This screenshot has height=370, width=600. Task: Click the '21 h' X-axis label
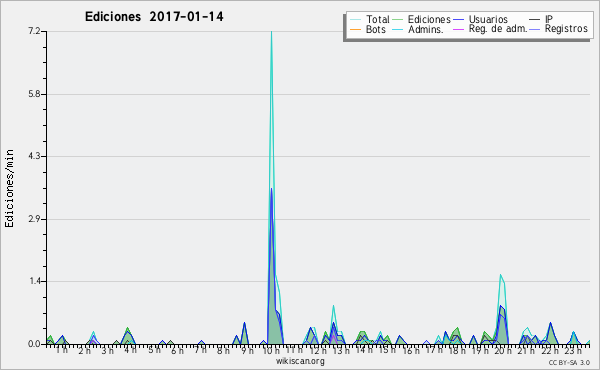tap(526, 350)
